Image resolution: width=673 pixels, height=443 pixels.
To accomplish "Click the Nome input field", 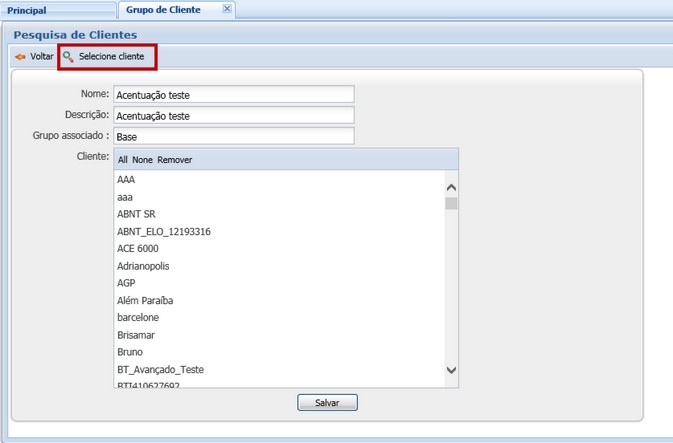I will (233, 95).
